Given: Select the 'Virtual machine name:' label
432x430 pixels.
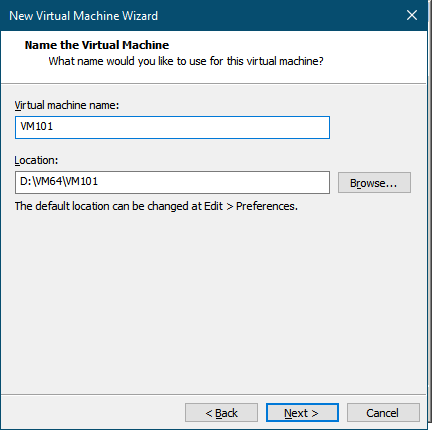Looking at the screenshot, I should pos(67,105).
